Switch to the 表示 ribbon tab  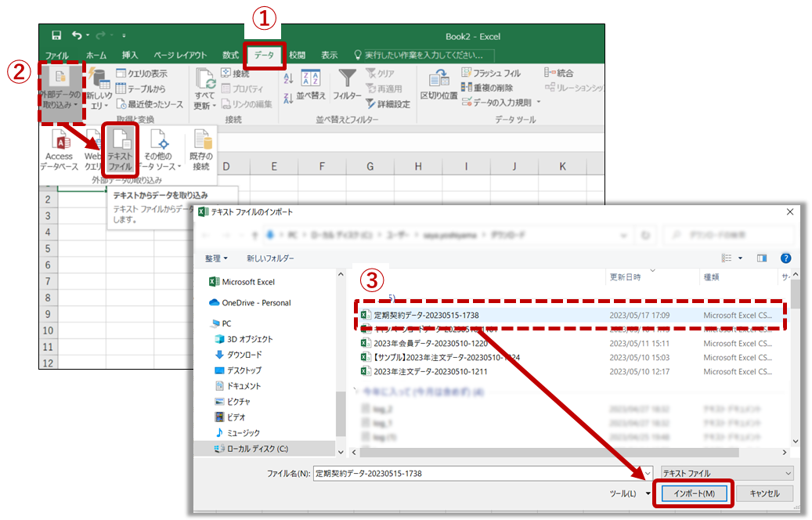[330, 56]
